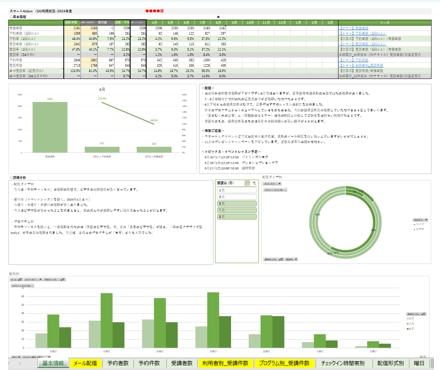Viewport: 440px width, 370px height.
Task: Switch to the メール配信 sheet tab
Action: click(x=85, y=363)
